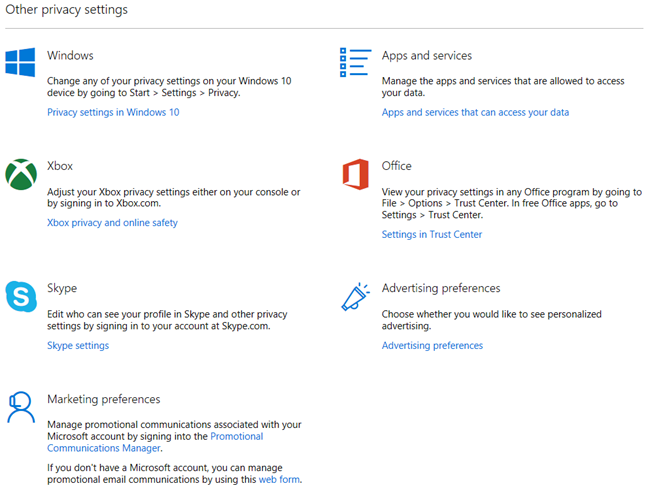Click the Advertising preferences megaphone icon
This screenshot has width=648, height=490.
click(355, 297)
